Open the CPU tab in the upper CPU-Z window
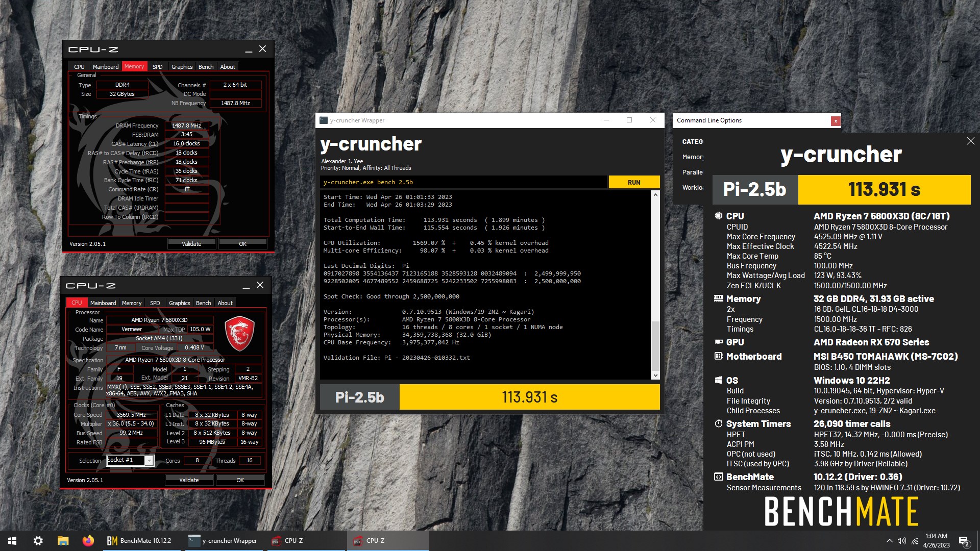The width and height of the screenshot is (980, 551). click(x=79, y=67)
